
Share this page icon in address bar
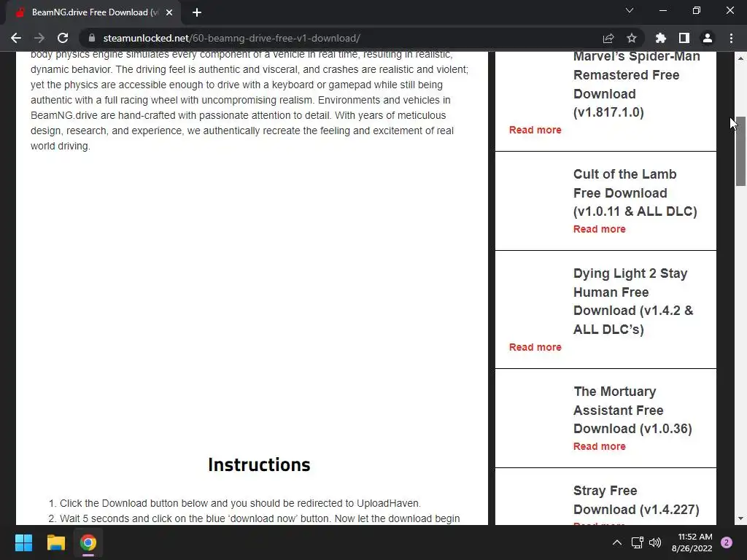point(608,38)
